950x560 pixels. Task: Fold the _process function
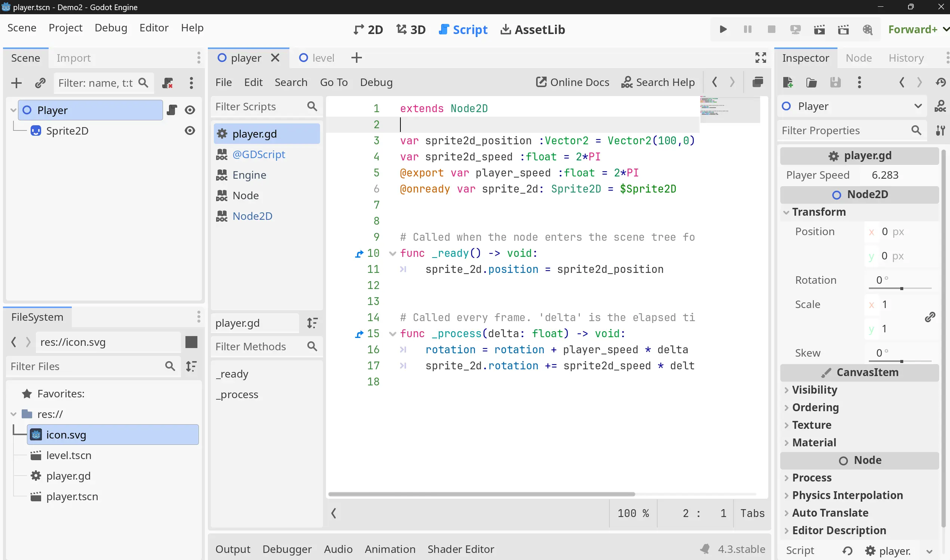(392, 334)
